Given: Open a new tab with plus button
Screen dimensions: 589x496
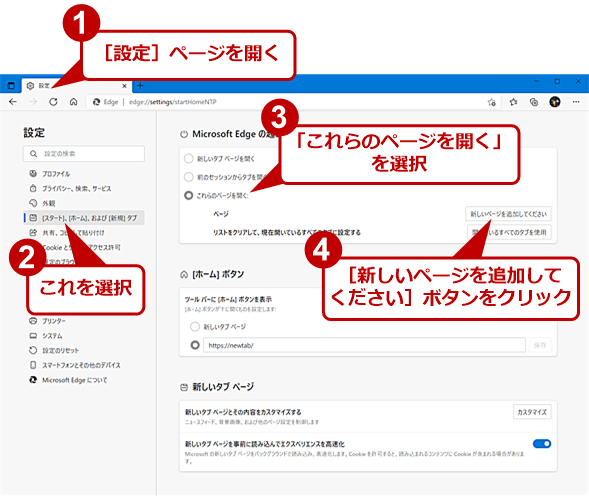Looking at the screenshot, I should point(140,86).
